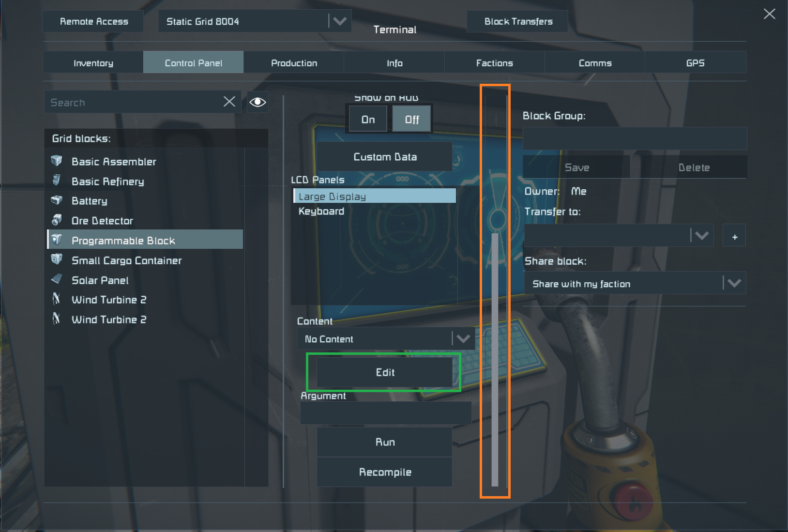This screenshot has height=532, width=788.
Task: Click the Small Cargo Container icon
Action: click(57, 259)
